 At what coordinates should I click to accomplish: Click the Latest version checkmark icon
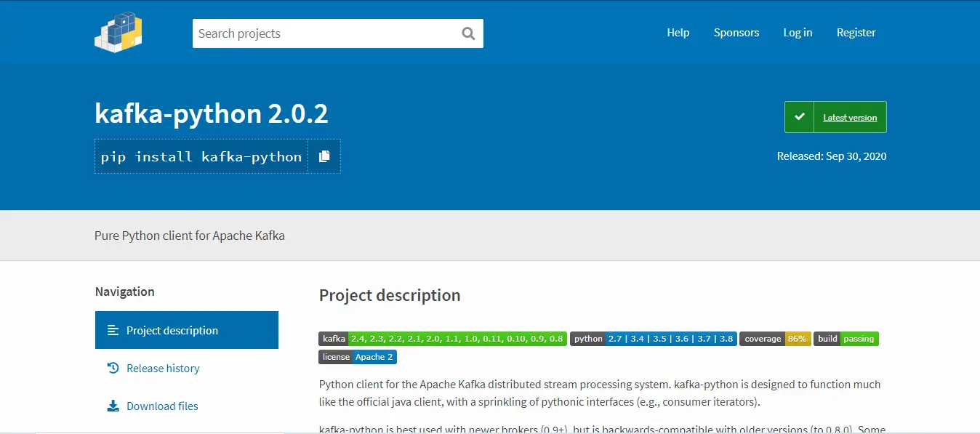[x=800, y=117]
